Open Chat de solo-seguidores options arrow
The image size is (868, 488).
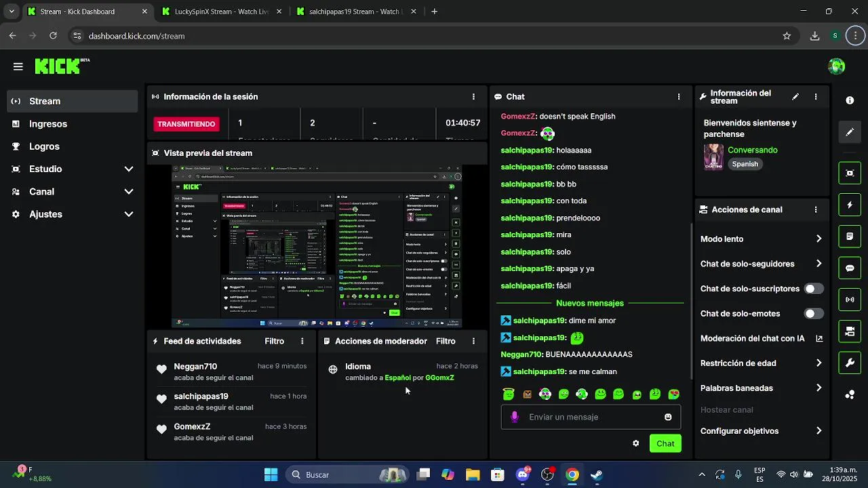pos(818,264)
